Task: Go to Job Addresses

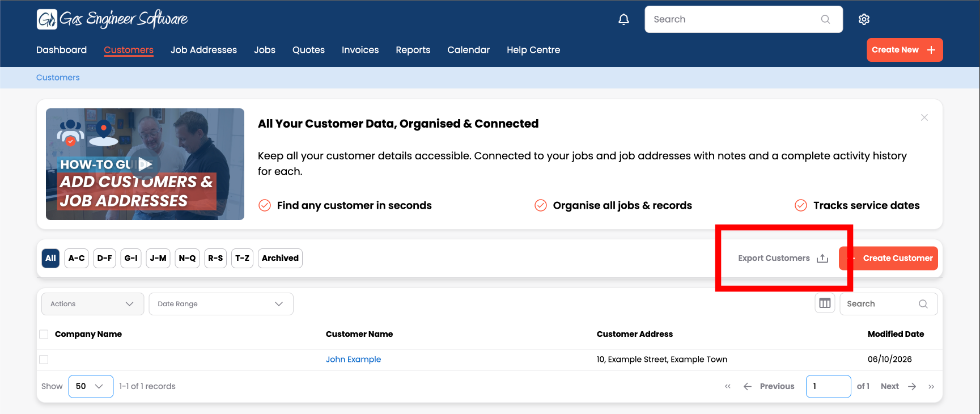Action: pyautogui.click(x=203, y=50)
